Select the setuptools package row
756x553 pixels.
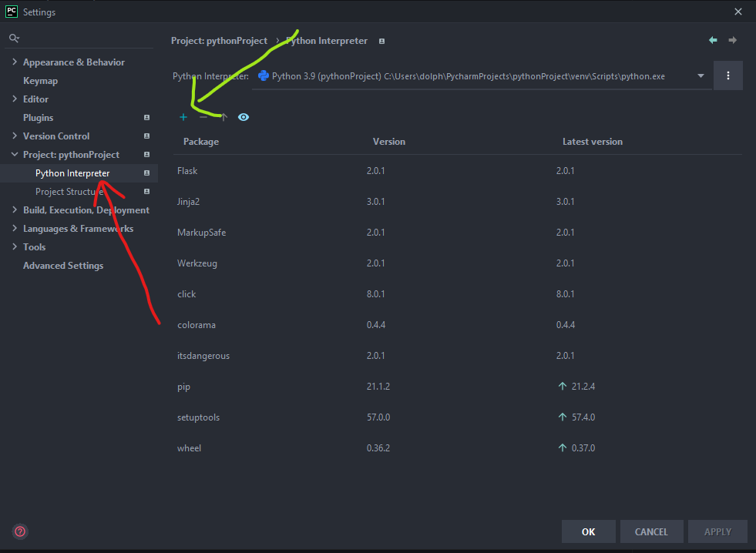[457, 417]
